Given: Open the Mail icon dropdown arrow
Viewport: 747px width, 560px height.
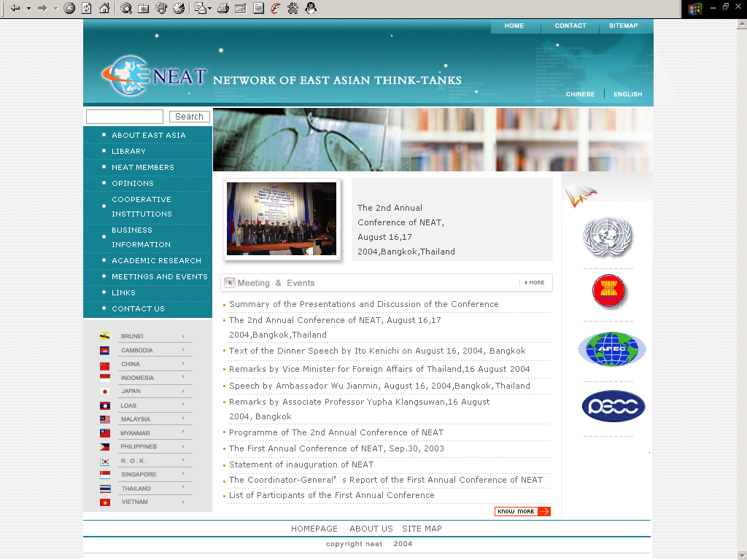Looking at the screenshot, I should point(209,8).
